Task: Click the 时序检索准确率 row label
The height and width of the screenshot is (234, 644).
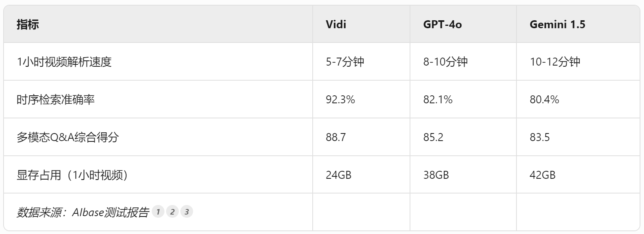Action: pos(56,100)
